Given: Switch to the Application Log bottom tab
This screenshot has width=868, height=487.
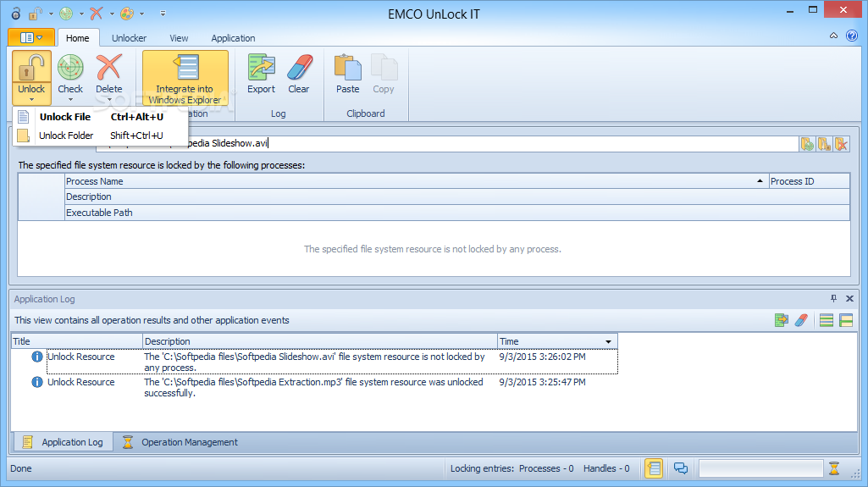Looking at the screenshot, I should click(63, 442).
